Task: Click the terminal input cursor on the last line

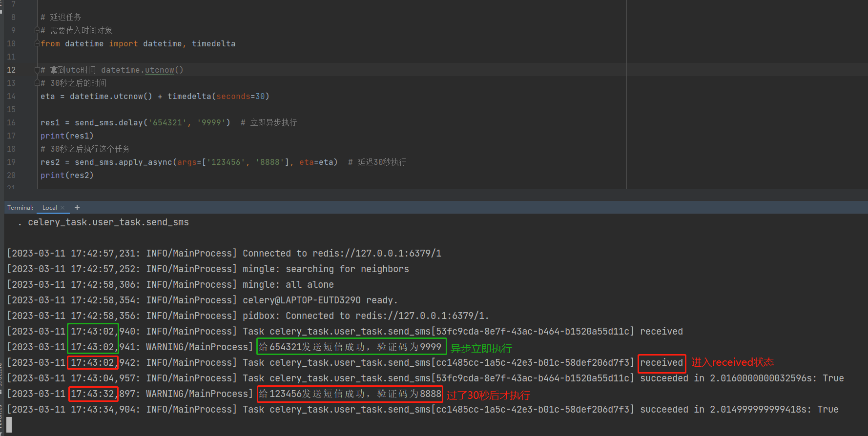Action: [x=9, y=425]
